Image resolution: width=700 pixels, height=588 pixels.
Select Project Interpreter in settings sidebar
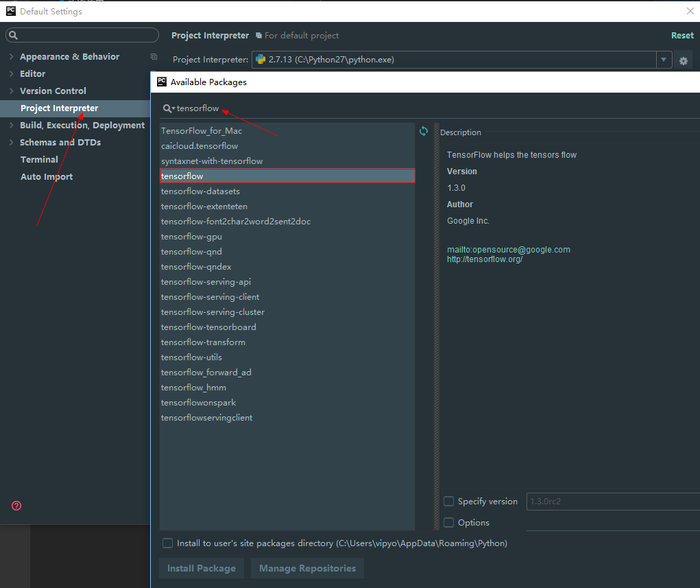pyautogui.click(x=59, y=108)
